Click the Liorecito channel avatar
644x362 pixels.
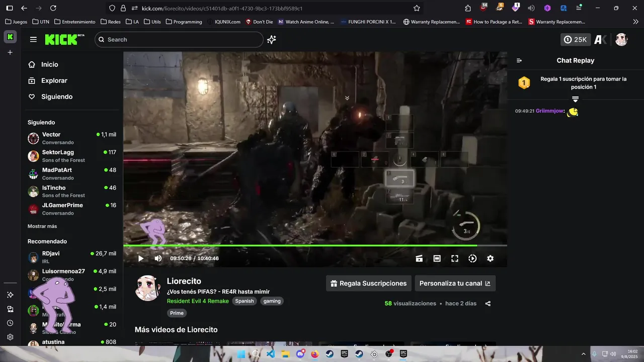(x=148, y=288)
